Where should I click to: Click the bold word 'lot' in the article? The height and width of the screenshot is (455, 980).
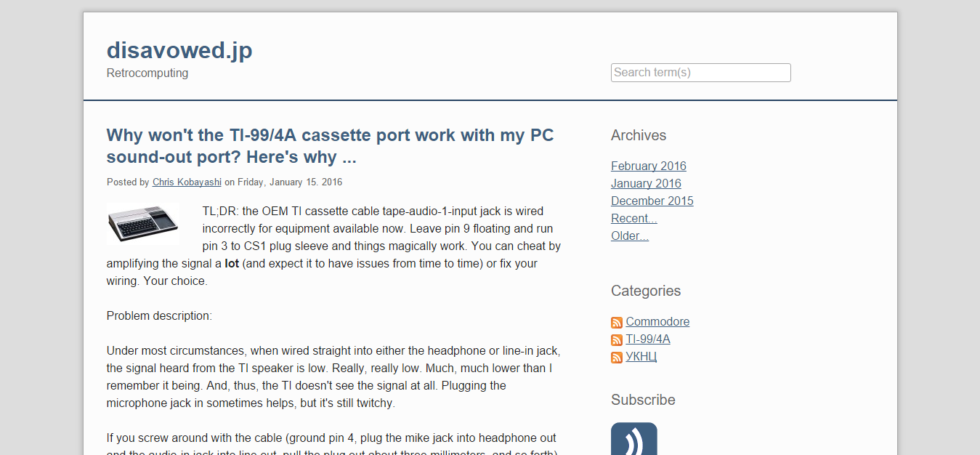tap(232, 263)
